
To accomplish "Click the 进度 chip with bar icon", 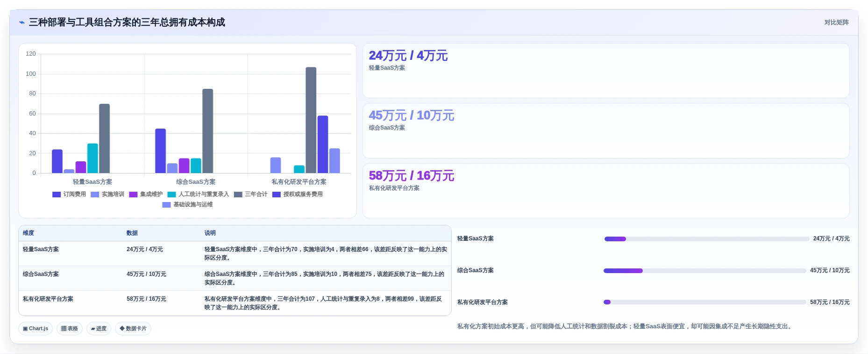I will pos(99,329).
